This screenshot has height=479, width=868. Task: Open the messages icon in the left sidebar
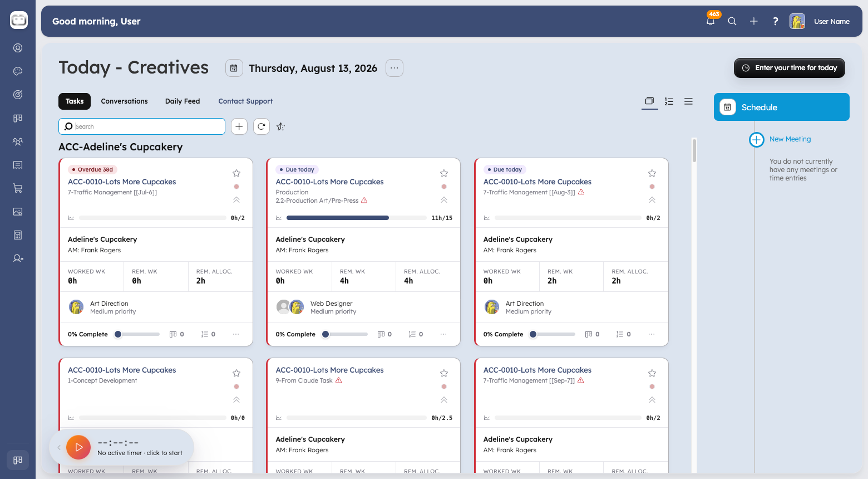18,165
